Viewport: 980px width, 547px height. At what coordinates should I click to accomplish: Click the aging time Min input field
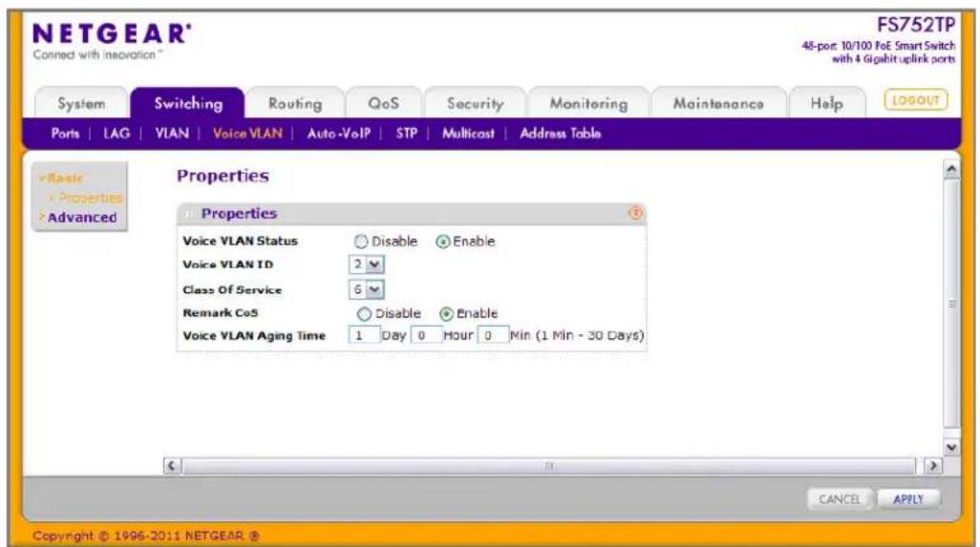point(493,336)
